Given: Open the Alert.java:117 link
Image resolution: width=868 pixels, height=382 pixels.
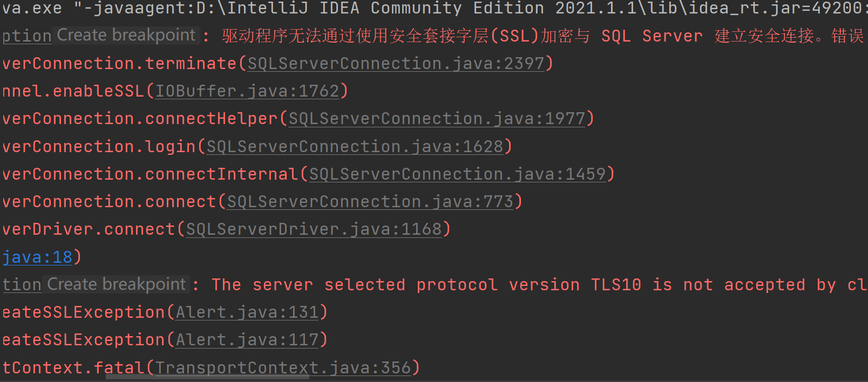Looking at the screenshot, I should [247, 340].
